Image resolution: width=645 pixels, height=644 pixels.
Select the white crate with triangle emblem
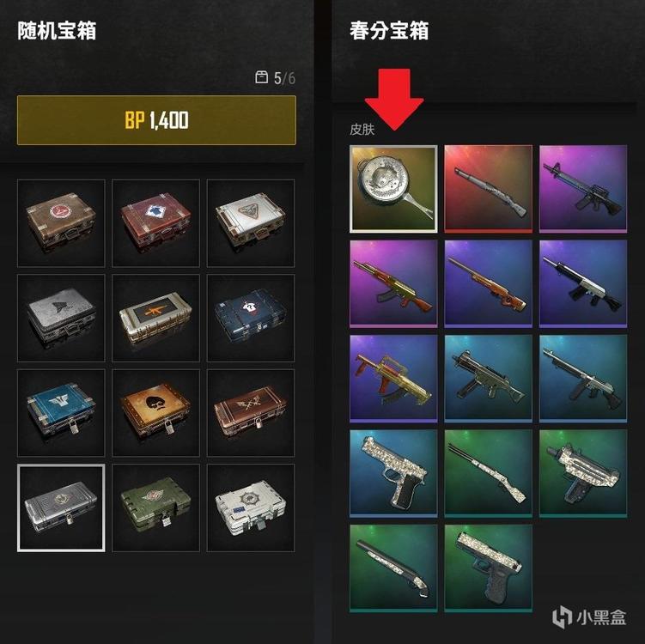251,223
